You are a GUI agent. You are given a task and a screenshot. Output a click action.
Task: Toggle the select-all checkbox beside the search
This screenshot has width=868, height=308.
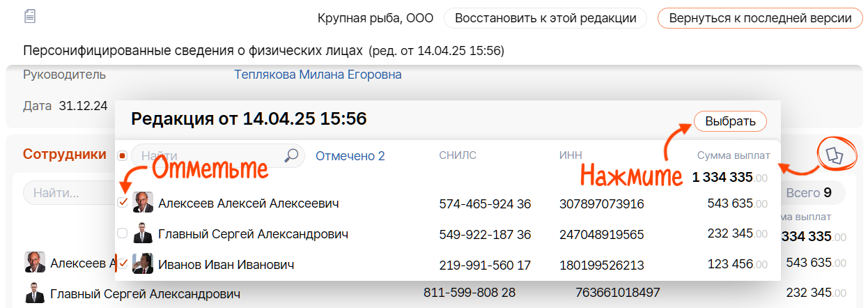click(123, 156)
